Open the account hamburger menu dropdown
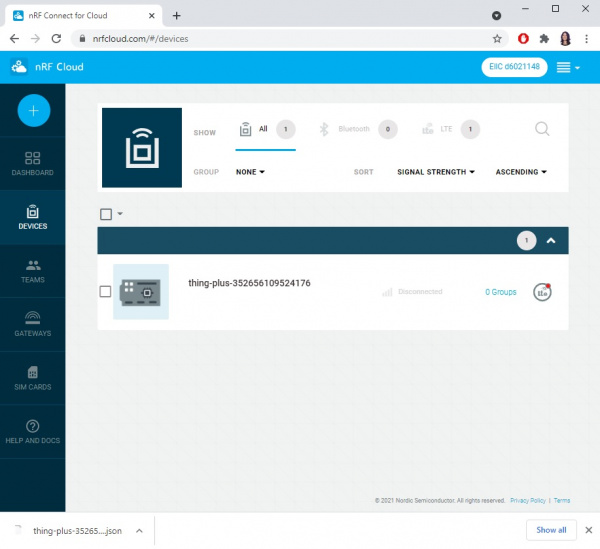The image size is (600, 549). [x=568, y=67]
